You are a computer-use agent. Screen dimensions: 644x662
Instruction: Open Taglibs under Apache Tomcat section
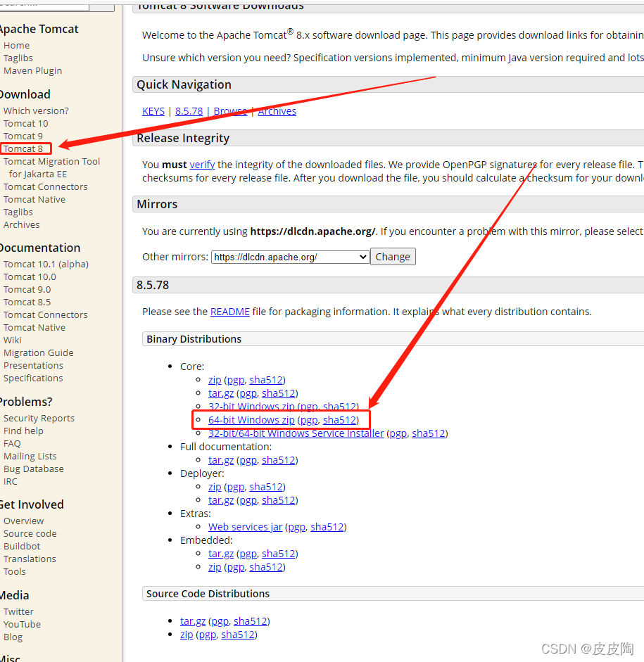(18, 58)
